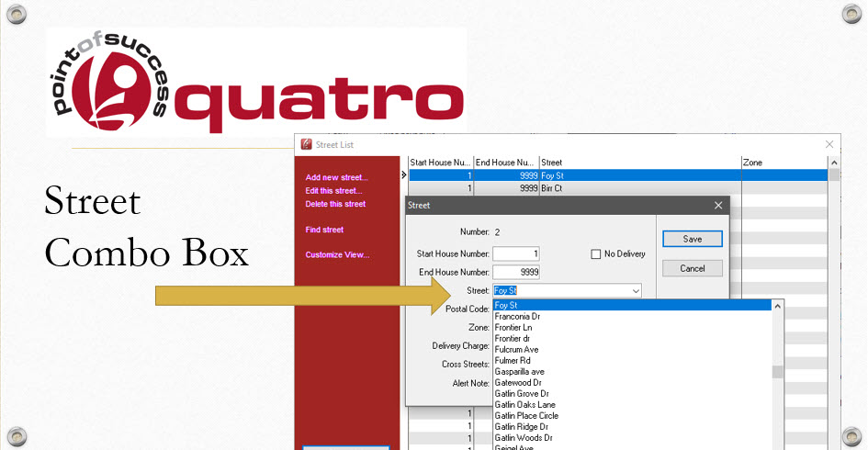Select Frontier Ln in the list
This screenshot has width=868, height=450.
pyautogui.click(x=632, y=328)
